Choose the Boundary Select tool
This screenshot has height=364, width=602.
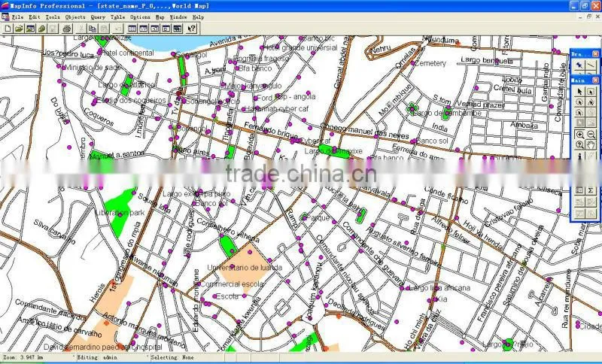(x=579, y=112)
